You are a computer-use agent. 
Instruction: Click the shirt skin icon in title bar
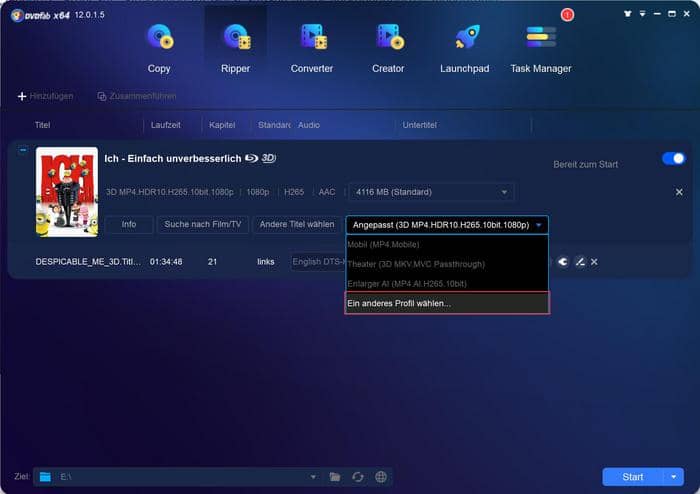point(628,14)
